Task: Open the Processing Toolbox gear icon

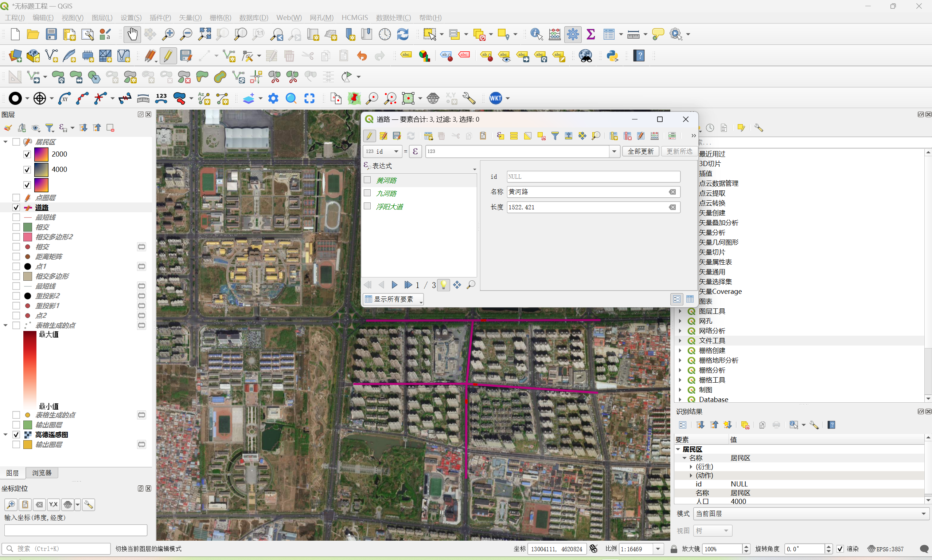Action: (x=573, y=34)
